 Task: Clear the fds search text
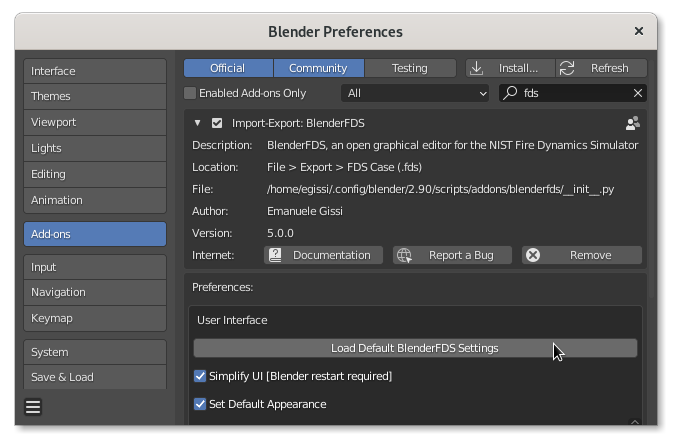coord(638,93)
